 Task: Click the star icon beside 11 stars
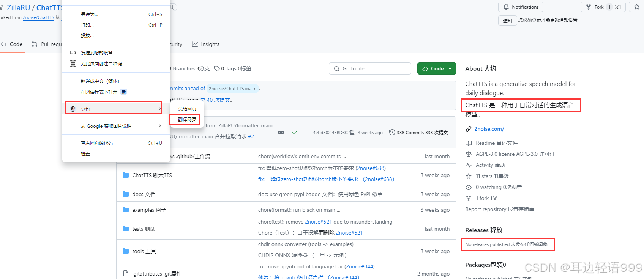(469, 176)
